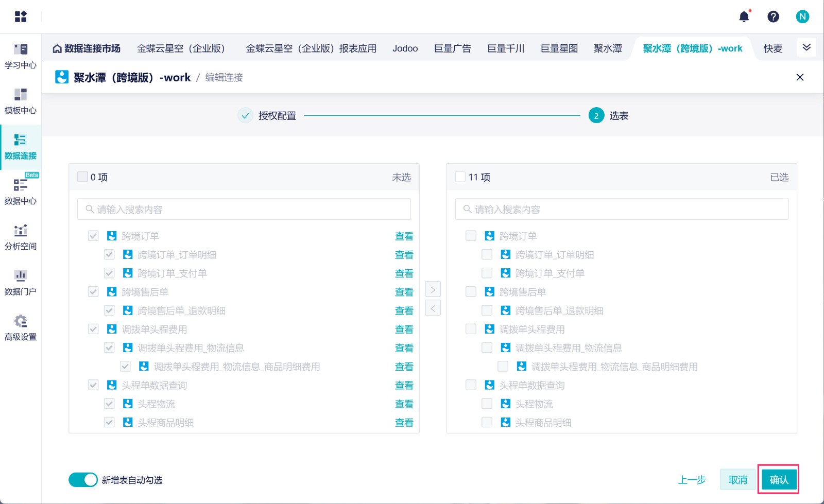The width and height of the screenshot is (824, 504).
Task: Click 查看 link for 头程商品明细
Action: tap(404, 422)
